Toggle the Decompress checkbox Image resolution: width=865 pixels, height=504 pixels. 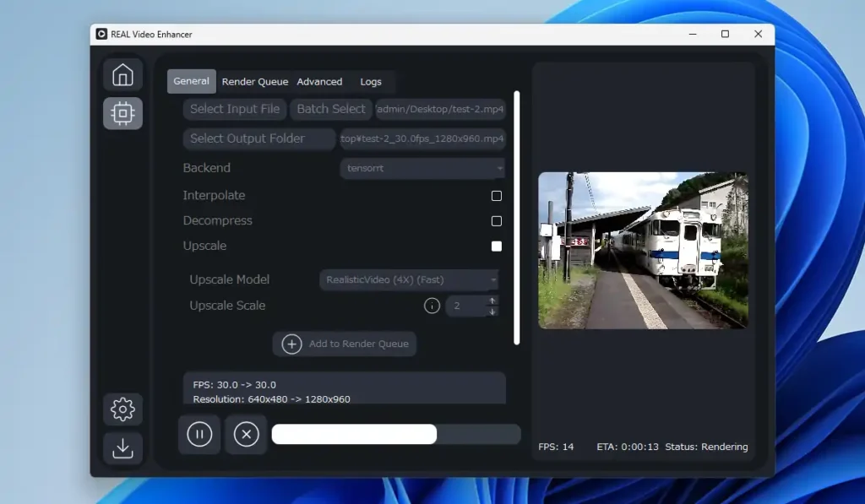pos(497,221)
